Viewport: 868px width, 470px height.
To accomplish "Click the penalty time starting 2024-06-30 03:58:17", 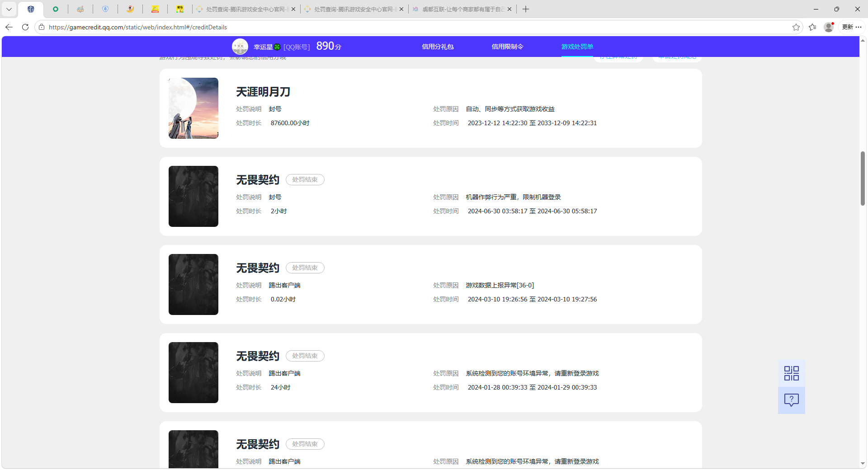I will click(x=532, y=211).
